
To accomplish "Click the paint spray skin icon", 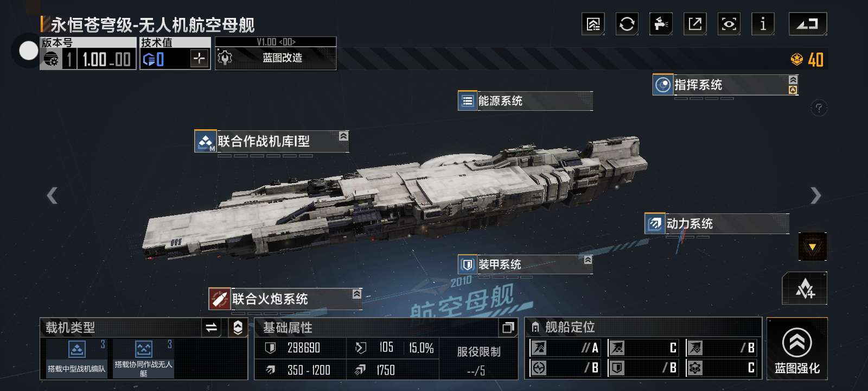I will click(x=661, y=24).
